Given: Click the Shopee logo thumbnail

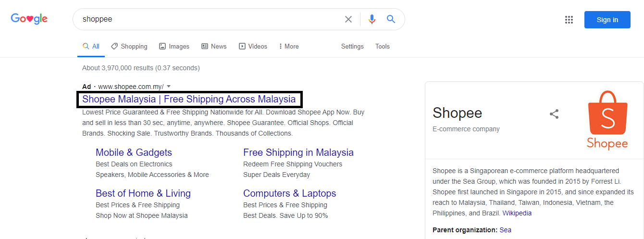Looking at the screenshot, I should pyautogui.click(x=607, y=120).
